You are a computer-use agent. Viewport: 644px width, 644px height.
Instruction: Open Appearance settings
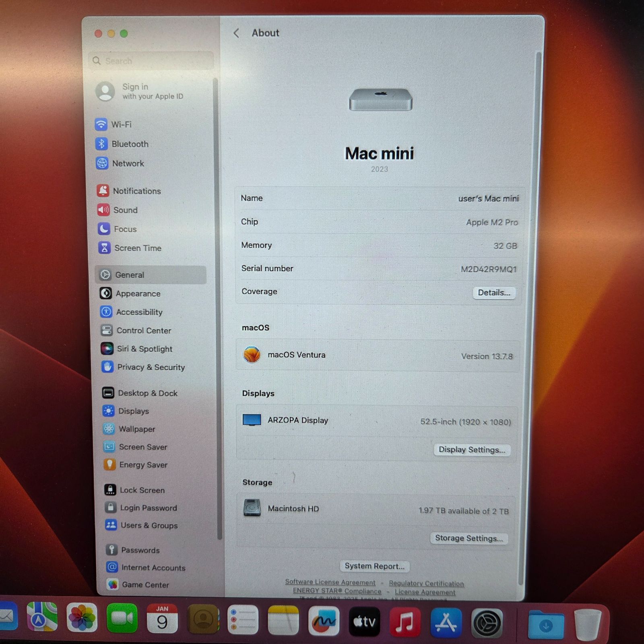(138, 293)
